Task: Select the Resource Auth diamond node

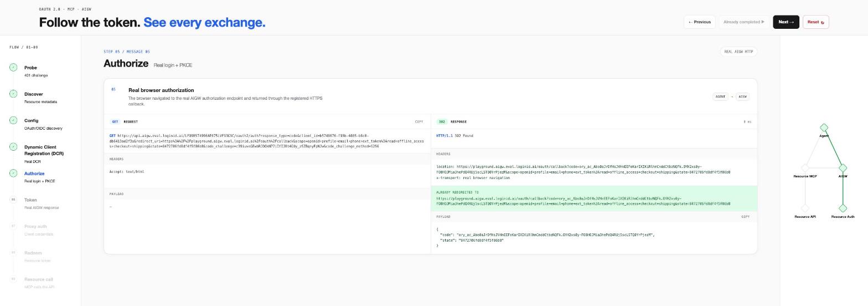Action: point(843,208)
